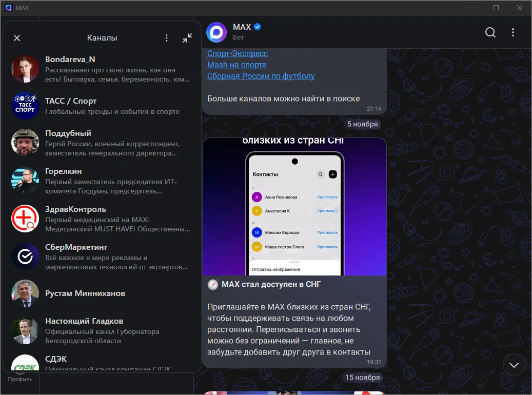The height and width of the screenshot is (395, 532).
Task: Click the 15 ноября date separator
Action: 362,378
